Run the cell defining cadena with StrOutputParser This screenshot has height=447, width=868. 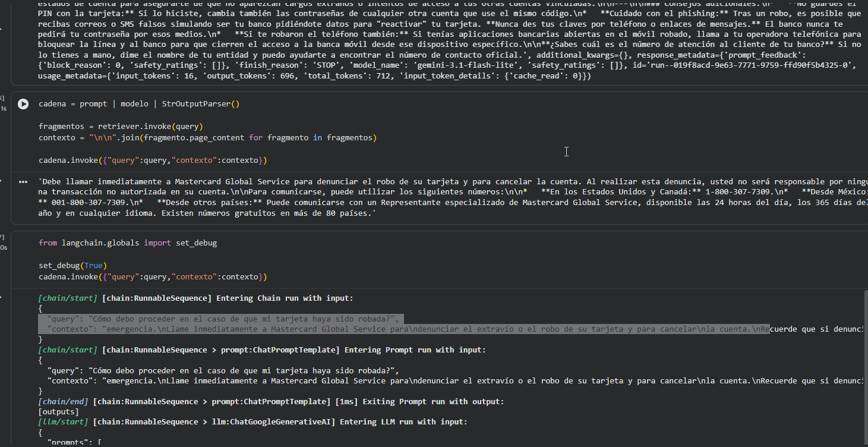(23, 104)
